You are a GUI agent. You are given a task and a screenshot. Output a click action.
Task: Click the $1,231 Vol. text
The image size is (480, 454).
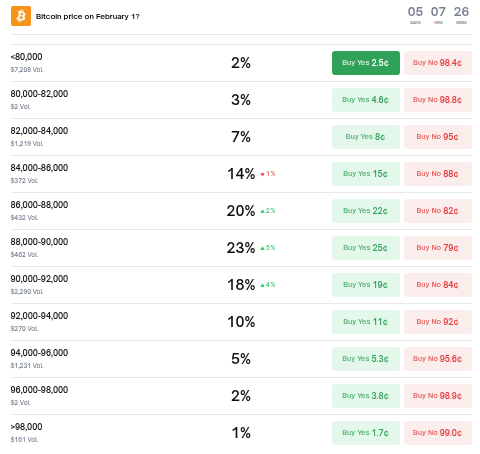pos(27,366)
